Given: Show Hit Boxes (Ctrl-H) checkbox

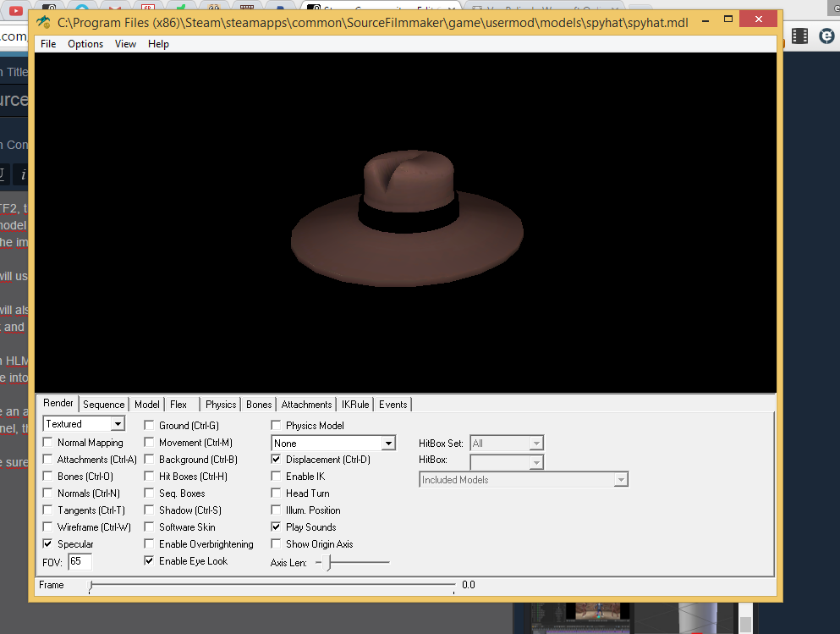Looking at the screenshot, I should [149, 477].
